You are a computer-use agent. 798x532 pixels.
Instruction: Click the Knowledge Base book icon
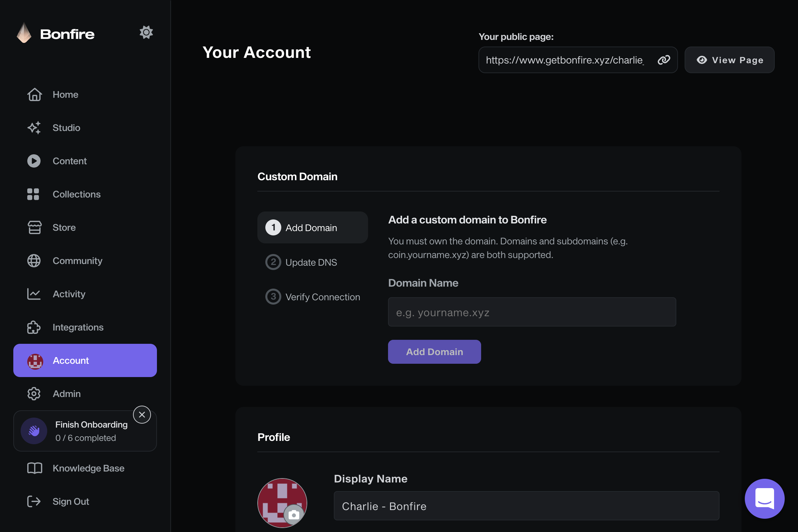click(35, 468)
